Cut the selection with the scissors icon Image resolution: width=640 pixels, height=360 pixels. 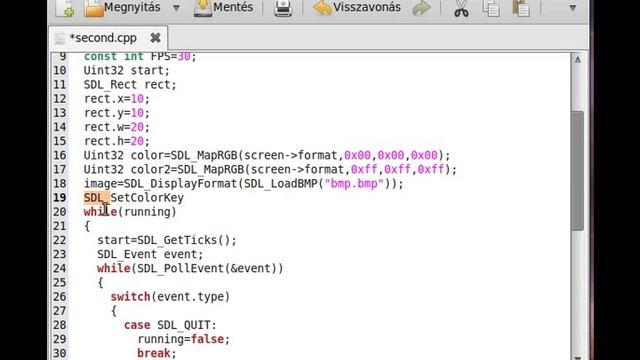[461, 8]
